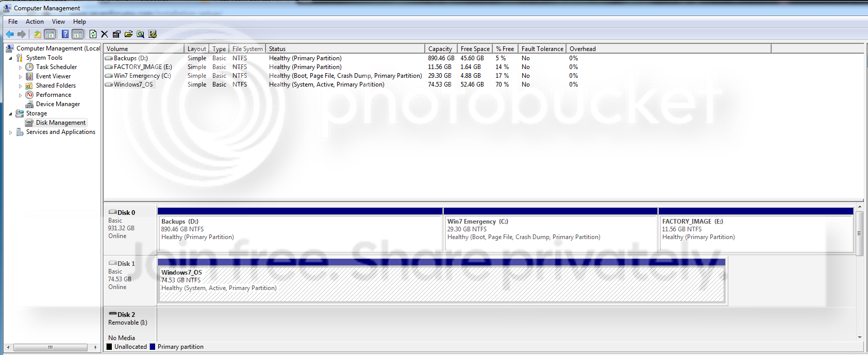
Task: Click the Windows7_OS drive icon in list
Action: coord(109,84)
